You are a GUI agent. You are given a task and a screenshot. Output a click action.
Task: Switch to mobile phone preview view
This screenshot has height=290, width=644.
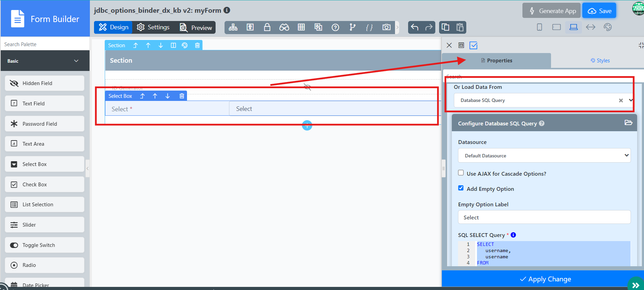pos(539,27)
